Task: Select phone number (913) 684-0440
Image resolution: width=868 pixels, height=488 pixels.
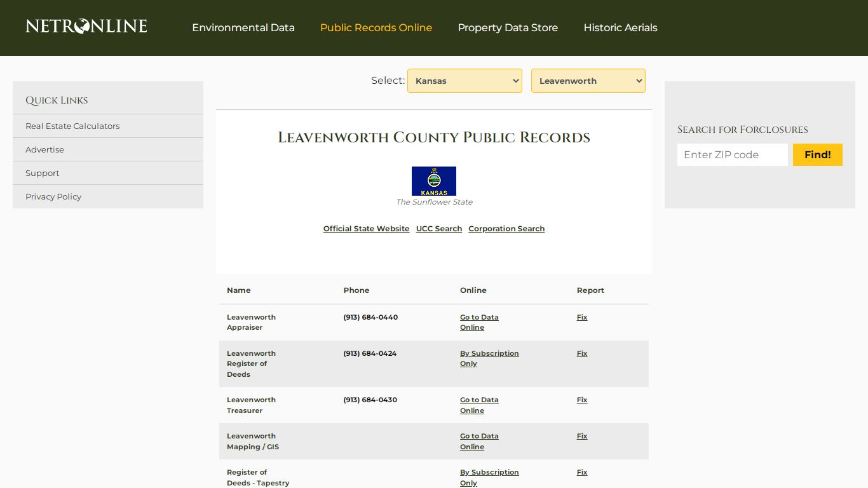Action: [x=370, y=317]
